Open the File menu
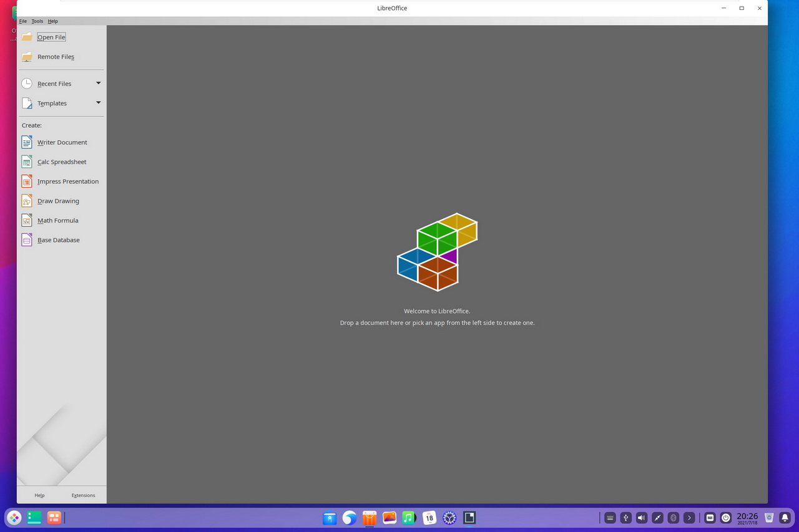This screenshot has width=799, height=532. [x=23, y=21]
